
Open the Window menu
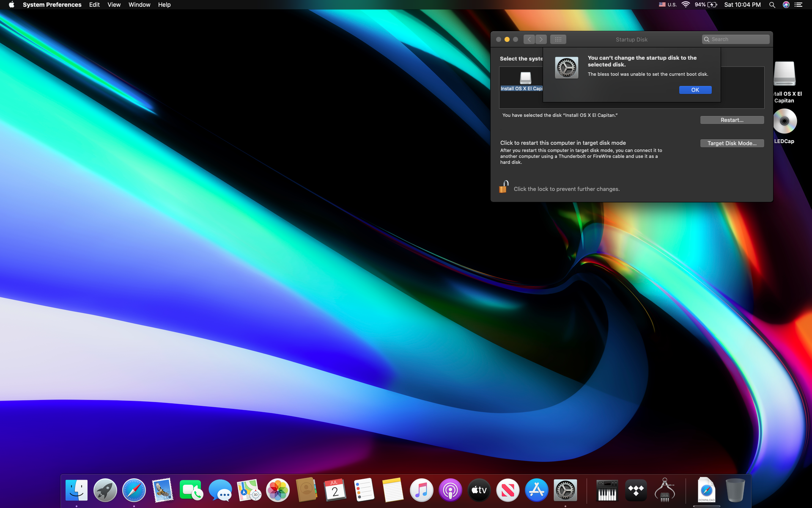pyautogui.click(x=139, y=5)
